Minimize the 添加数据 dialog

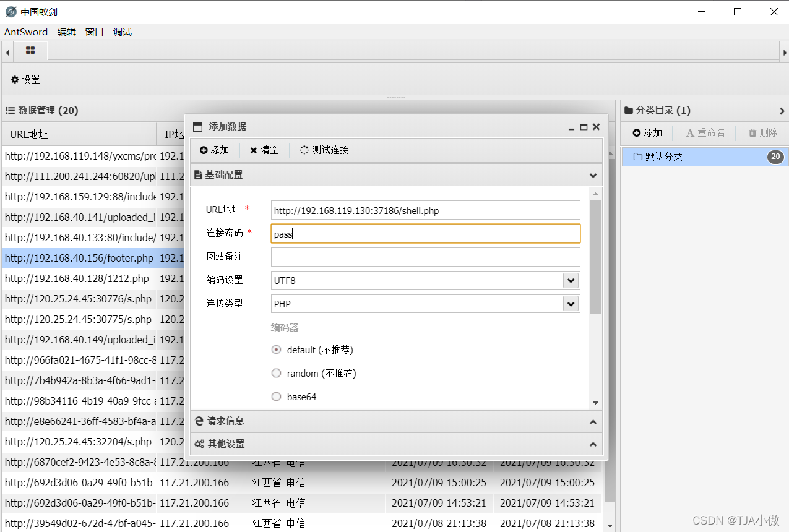coord(572,127)
